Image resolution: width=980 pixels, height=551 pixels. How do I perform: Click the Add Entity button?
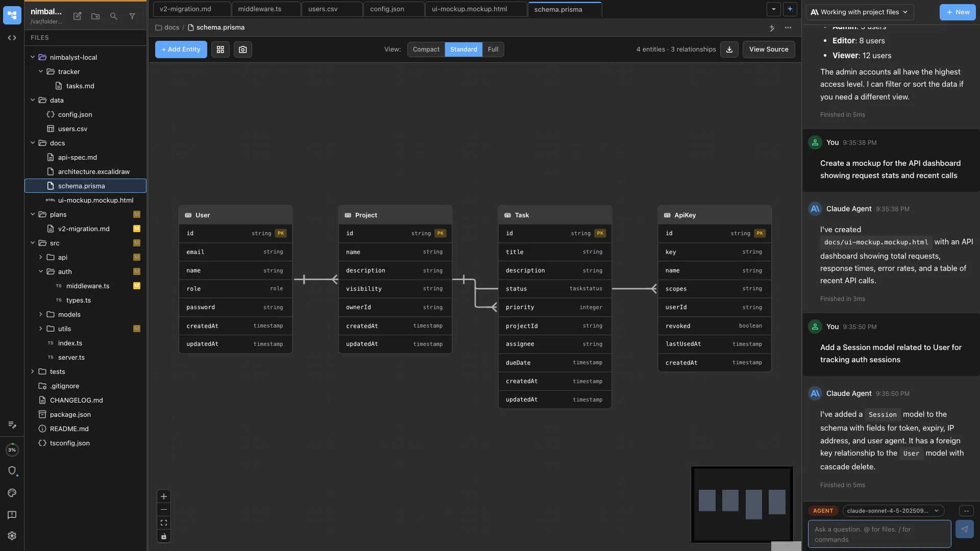(x=180, y=49)
